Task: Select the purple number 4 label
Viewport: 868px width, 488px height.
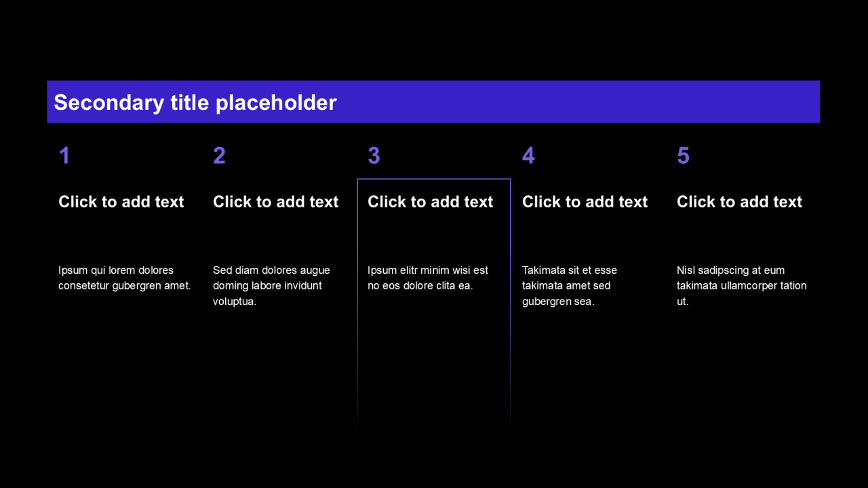Action: 528,156
